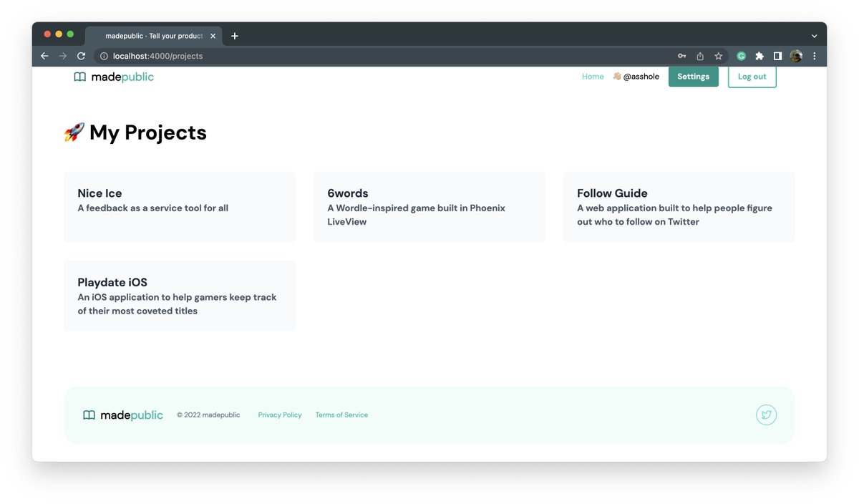This screenshot has width=859, height=504.
Task: Click the Chrome profile avatar
Action: tap(796, 56)
